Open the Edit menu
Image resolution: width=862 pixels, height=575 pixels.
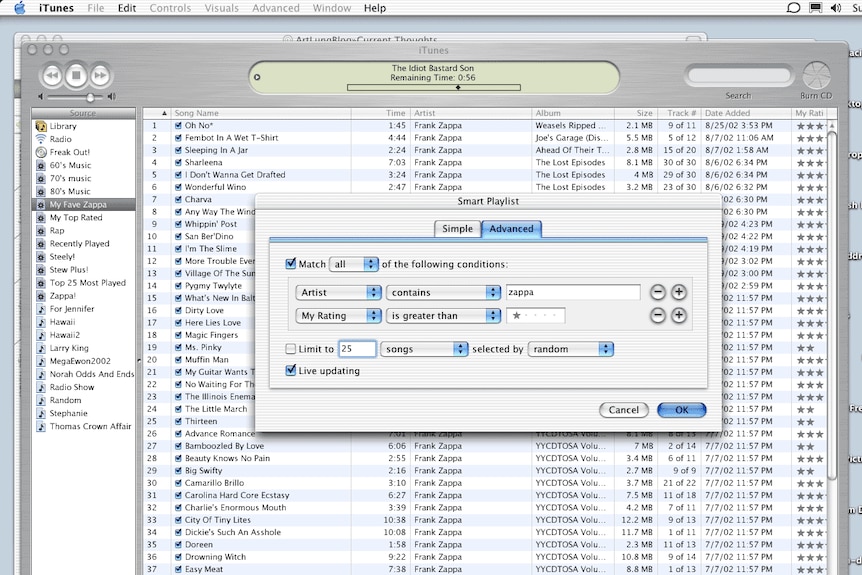click(x=126, y=8)
